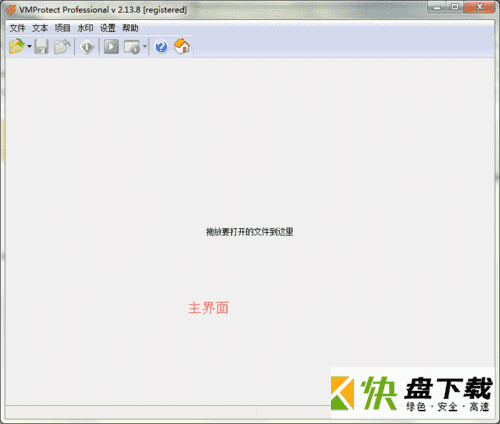Click the VMProtect title bar app icon
This screenshot has width=500, height=424.
click(11, 10)
